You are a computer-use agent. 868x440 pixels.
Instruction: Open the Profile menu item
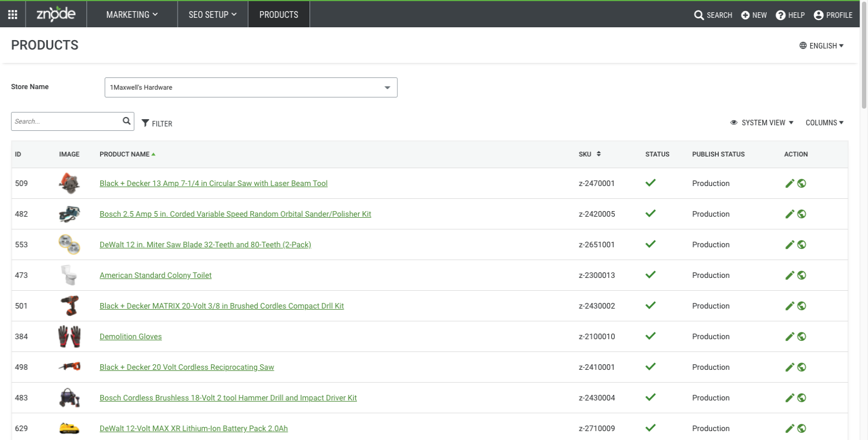pos(833,15)
